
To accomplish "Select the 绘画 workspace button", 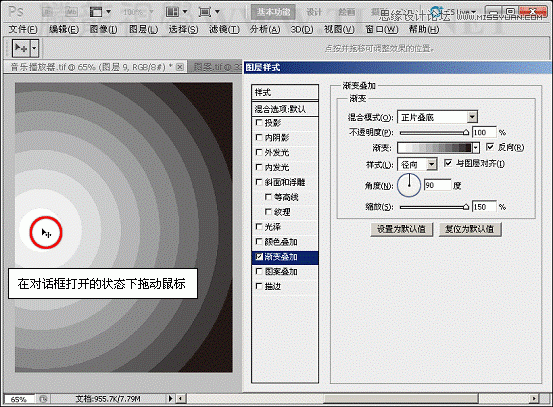I will click(347, 12).
